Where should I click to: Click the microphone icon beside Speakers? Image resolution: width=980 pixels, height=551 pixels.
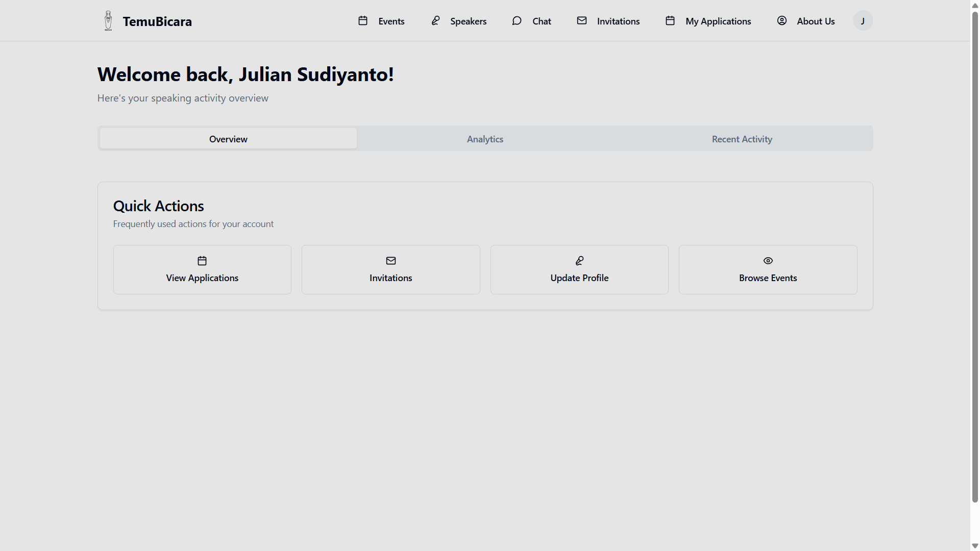tap(435, 21)
